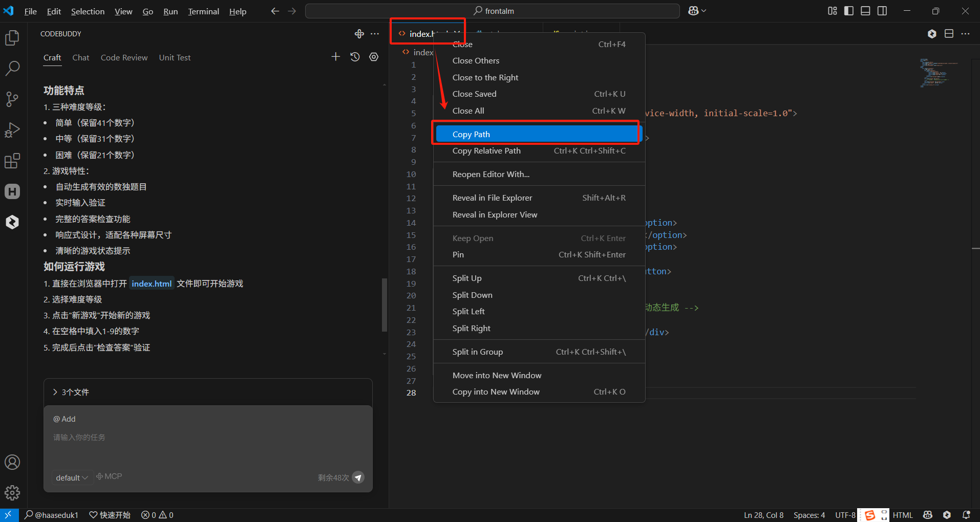This screenshot has height=522, width=980.
Task: Choose Copy into New Window
Action: click(x=539, y=391)
